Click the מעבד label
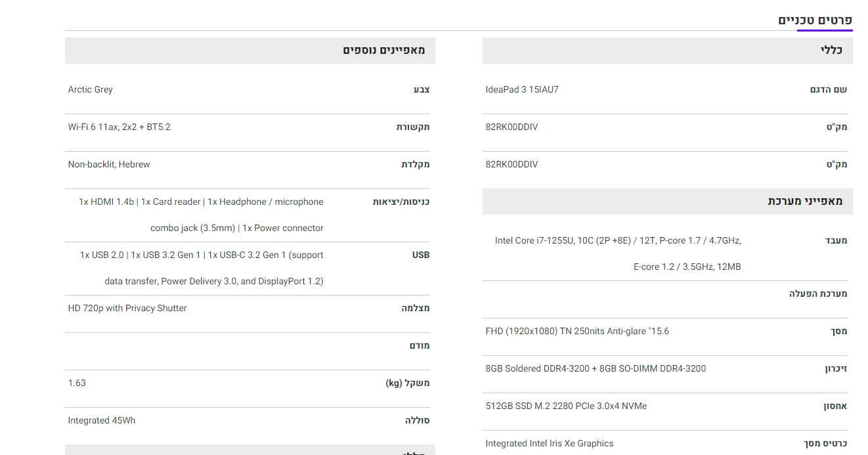Viewport: 868px width, 455px height. pyautogui.click(x=836, y=240)
